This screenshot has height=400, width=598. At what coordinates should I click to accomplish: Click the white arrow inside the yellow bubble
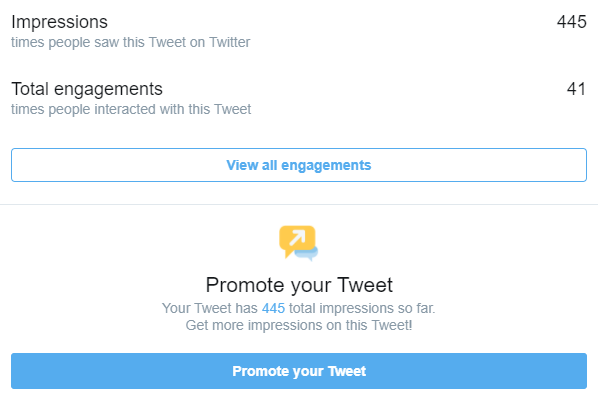coord(297,238)
